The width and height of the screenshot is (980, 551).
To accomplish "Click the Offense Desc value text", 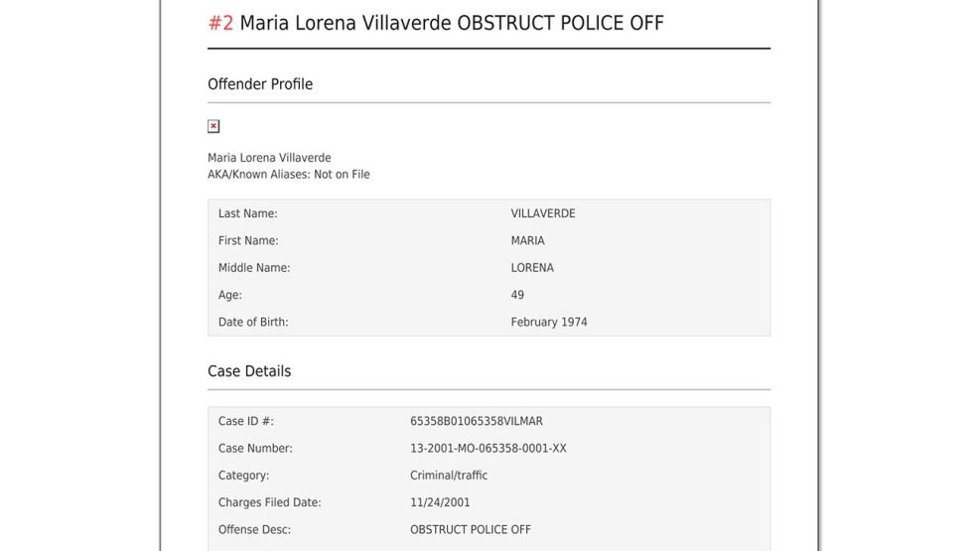I will 471,530.
